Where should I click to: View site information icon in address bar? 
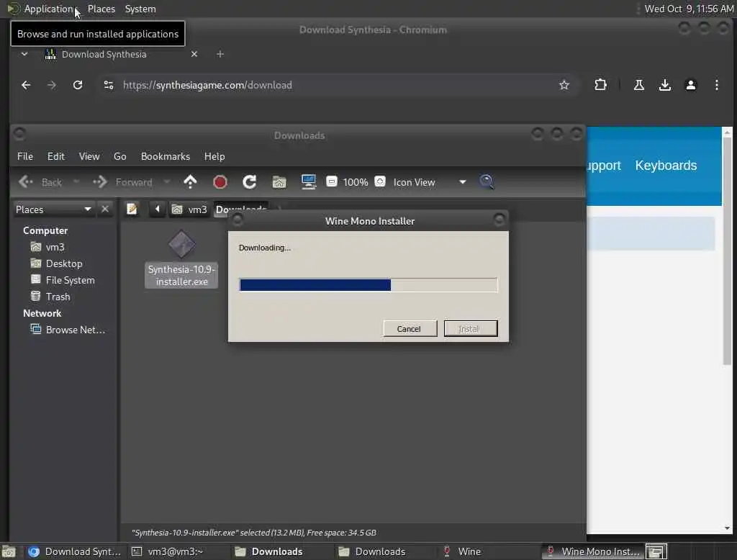(109, 85)
